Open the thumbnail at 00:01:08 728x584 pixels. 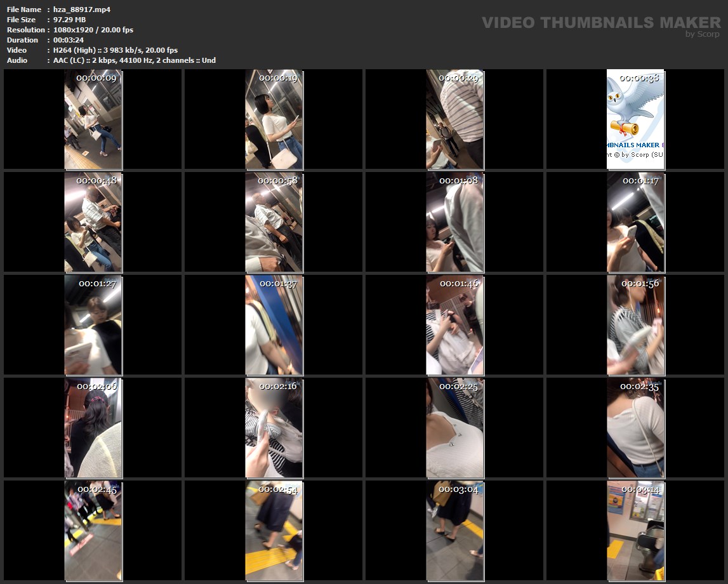click(455, 222)
